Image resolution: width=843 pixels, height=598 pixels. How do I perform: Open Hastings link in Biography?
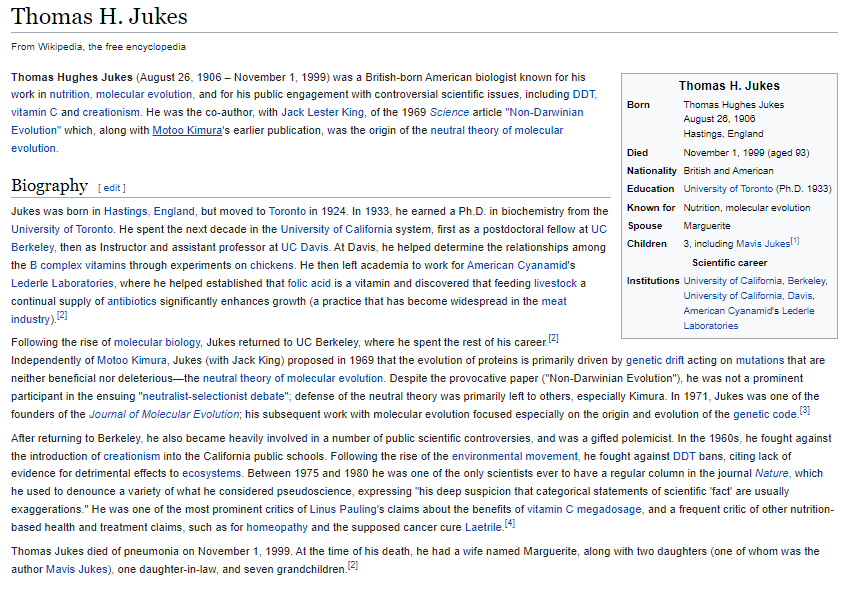pos(125,211)
